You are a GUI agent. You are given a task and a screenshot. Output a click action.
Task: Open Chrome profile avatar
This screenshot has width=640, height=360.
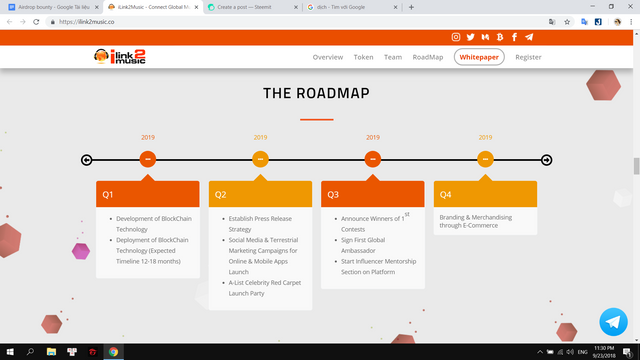617,22
